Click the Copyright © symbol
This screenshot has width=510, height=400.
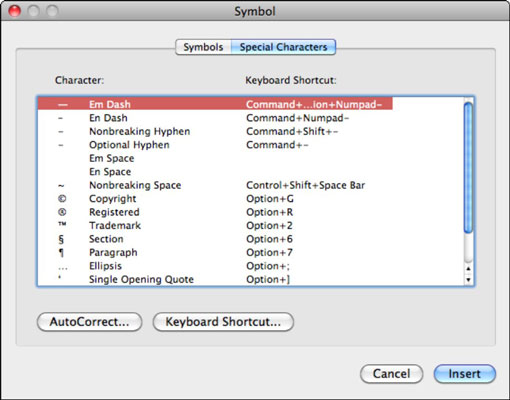62,199
